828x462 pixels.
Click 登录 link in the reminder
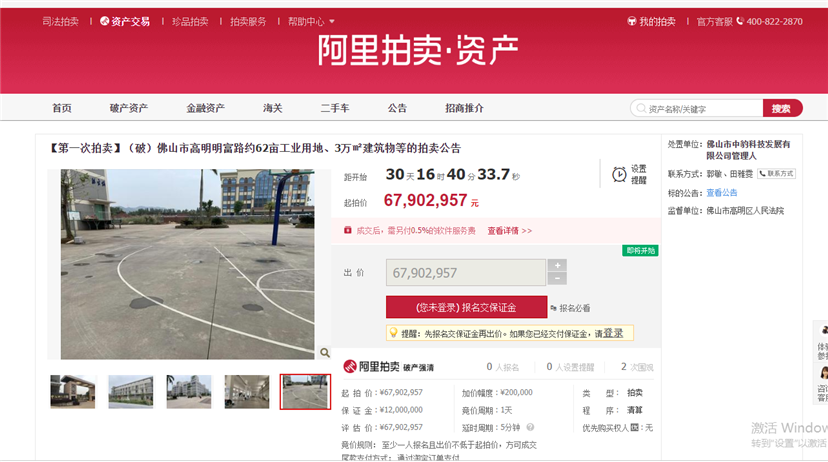(613, 334)
